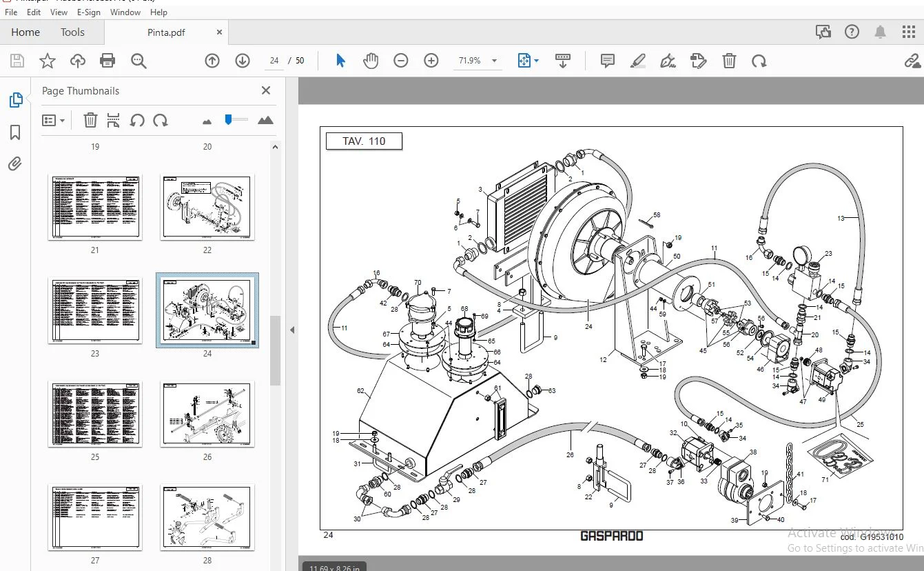The image size is (924, 571).
Task: Activate the hand pan tool
Action: [371, 61]
